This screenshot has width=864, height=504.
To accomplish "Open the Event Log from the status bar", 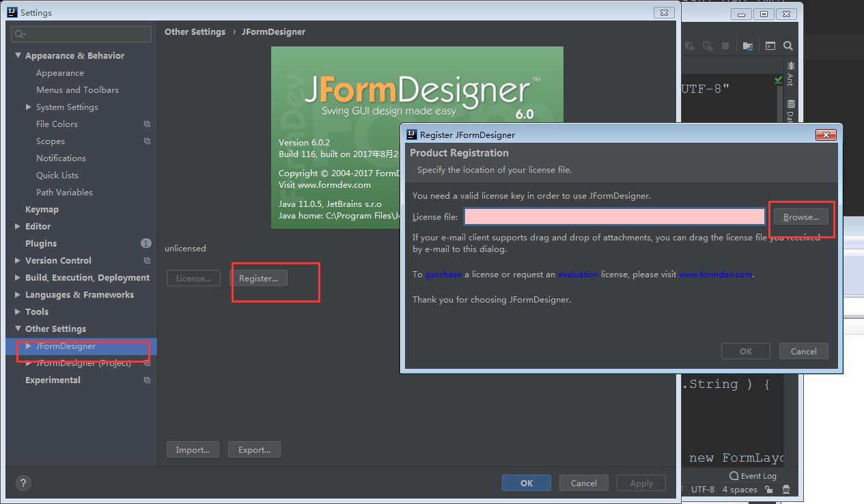I will (x=758, y=476).
